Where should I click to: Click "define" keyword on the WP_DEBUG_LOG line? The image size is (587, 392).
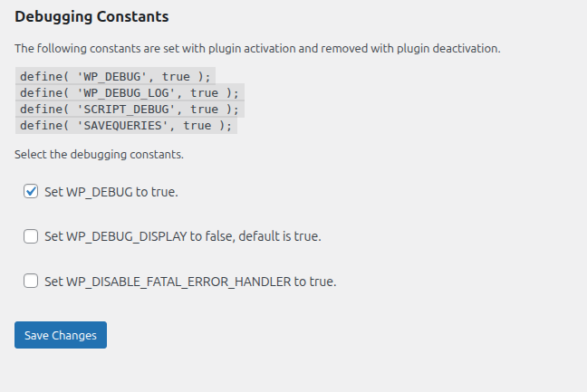(x=41, y=92)
